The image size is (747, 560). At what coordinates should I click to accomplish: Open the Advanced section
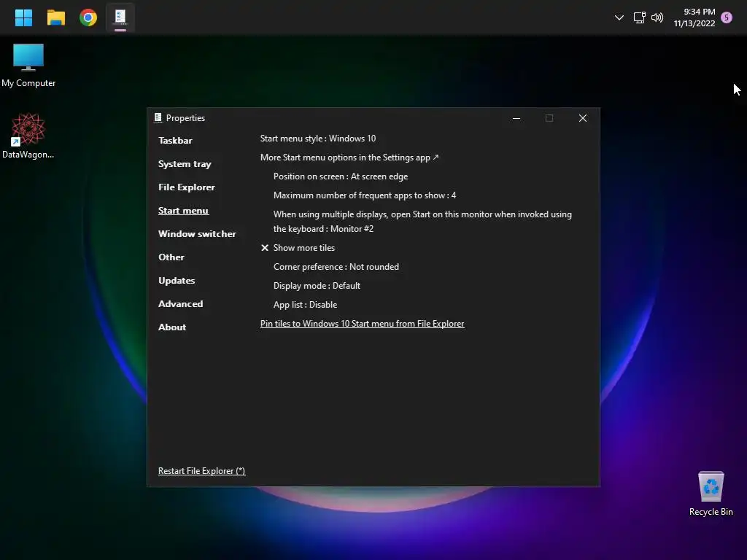(181, 304)
